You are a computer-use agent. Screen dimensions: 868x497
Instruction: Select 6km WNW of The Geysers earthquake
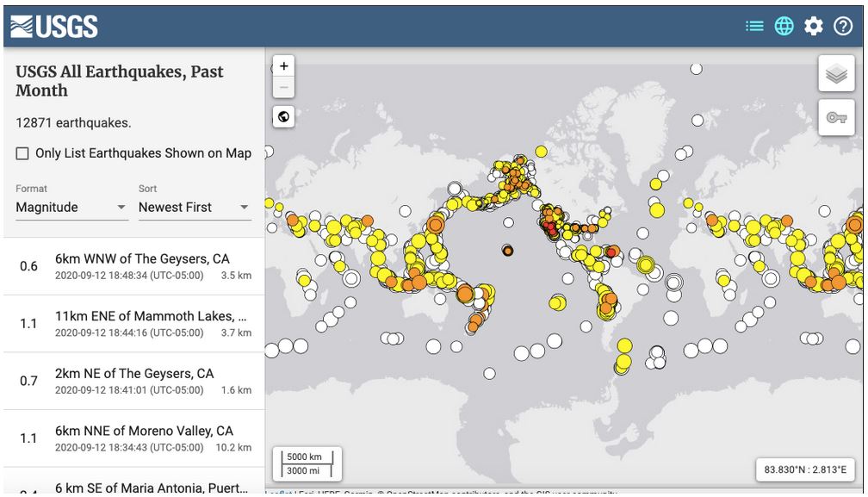pyautogui.click(x=134, y=266)
